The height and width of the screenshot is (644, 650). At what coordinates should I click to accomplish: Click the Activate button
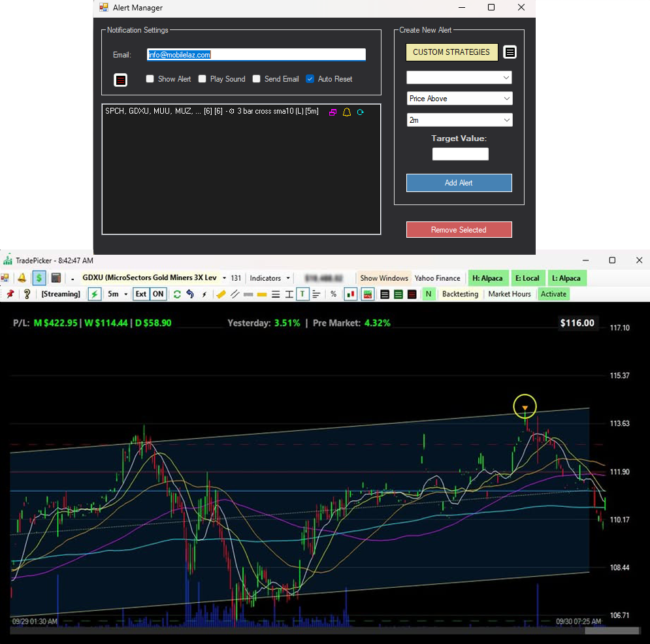pyautogui.click(x=553, y=294)
